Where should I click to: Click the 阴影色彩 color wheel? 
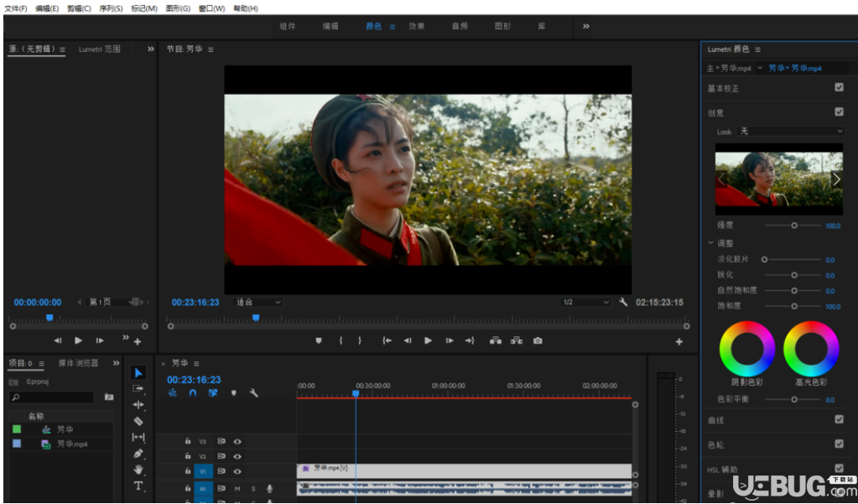pyautogui.click(x=747, y=349)
